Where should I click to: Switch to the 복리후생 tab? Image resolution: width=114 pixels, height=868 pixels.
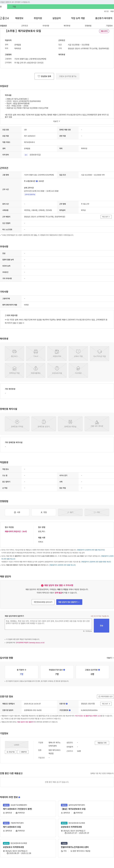click(67, 26)
